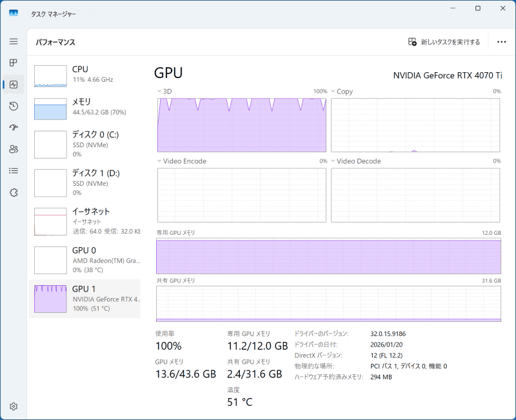
Task: Click DirectX version 12 (FL 12.2)
Action: coord(386,355)
